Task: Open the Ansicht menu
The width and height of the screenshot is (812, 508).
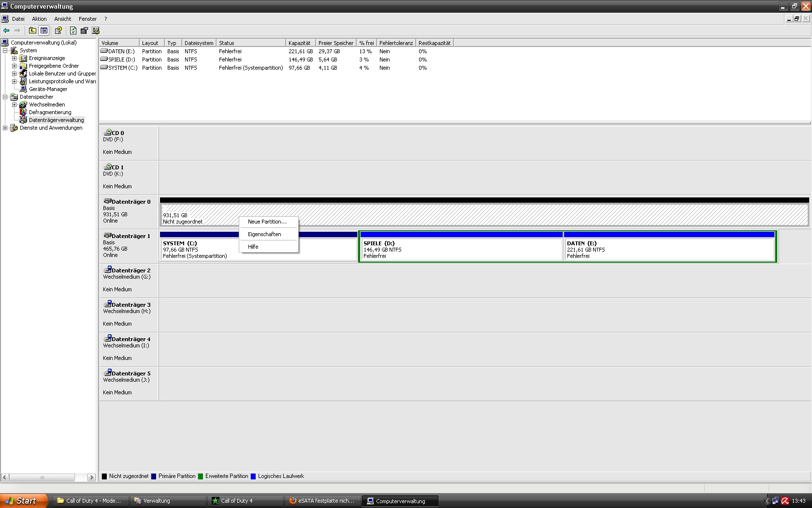Action: (x=63, y=19)
